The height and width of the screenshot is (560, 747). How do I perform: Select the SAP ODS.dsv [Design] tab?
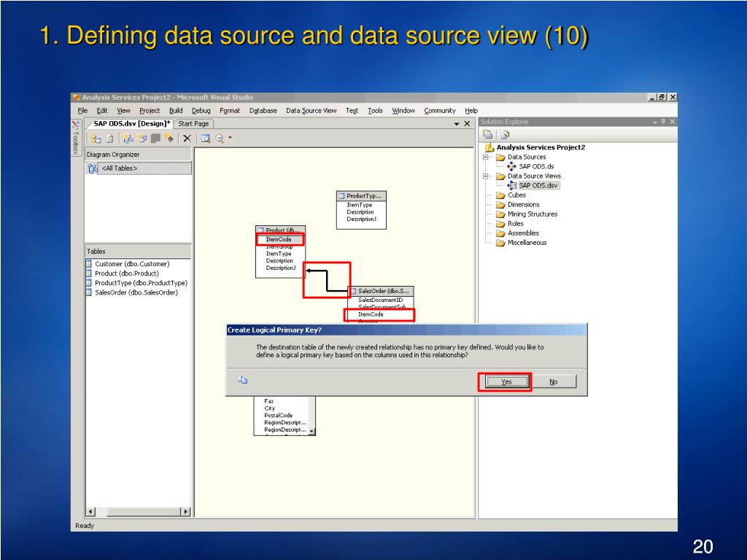pos(132,123)
